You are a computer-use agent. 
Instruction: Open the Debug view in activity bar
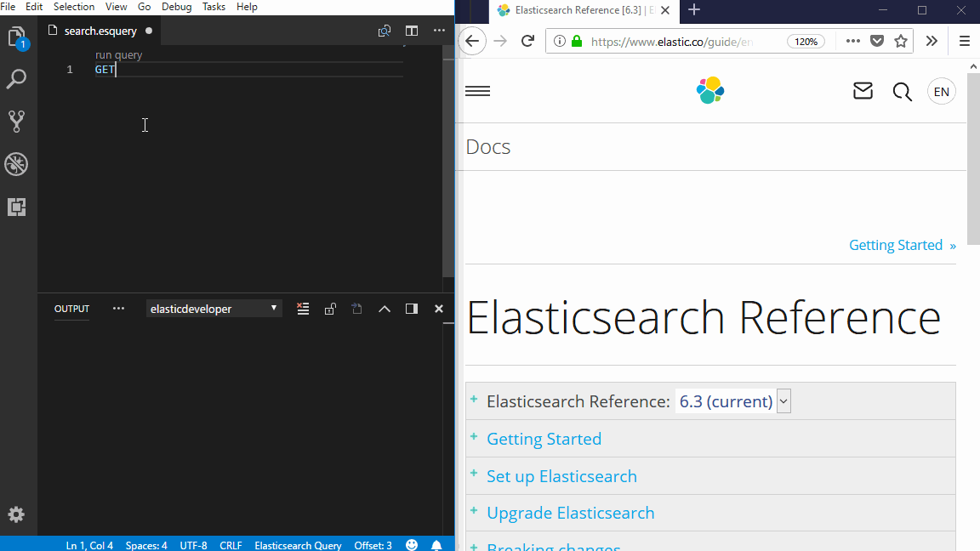[x=16, y=164]
